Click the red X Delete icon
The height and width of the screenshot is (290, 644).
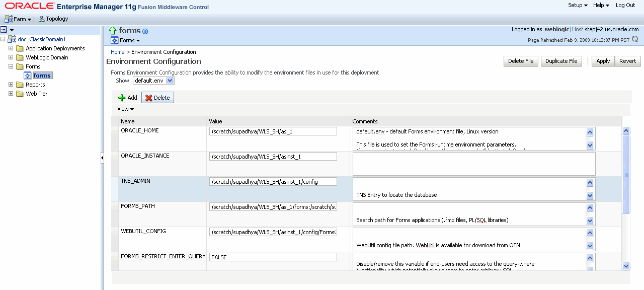click(148, 97)
